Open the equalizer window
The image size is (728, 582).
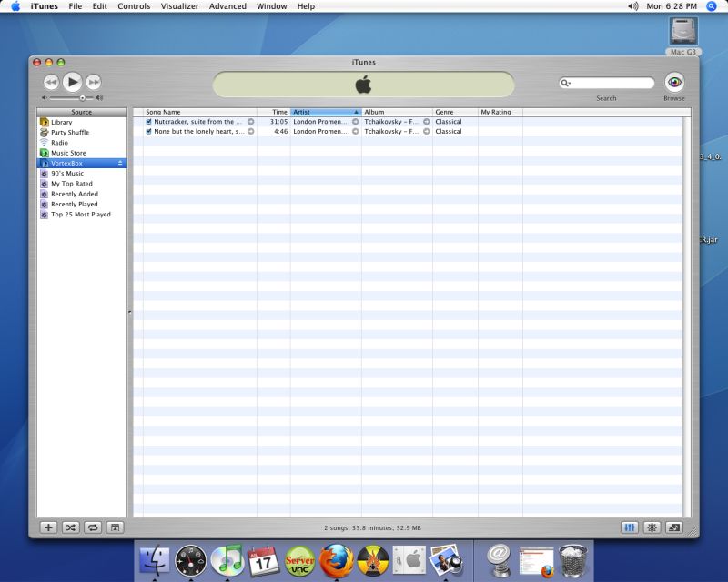630,527
